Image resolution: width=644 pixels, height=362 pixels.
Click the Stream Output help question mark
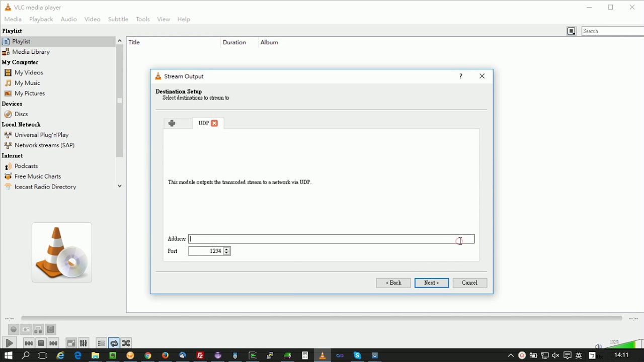[461, 76]
